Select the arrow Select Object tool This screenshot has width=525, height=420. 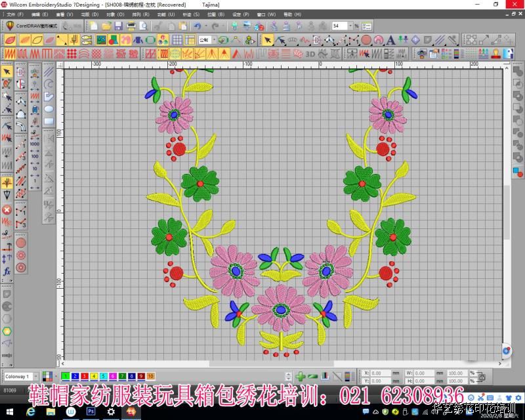[268, 40]
